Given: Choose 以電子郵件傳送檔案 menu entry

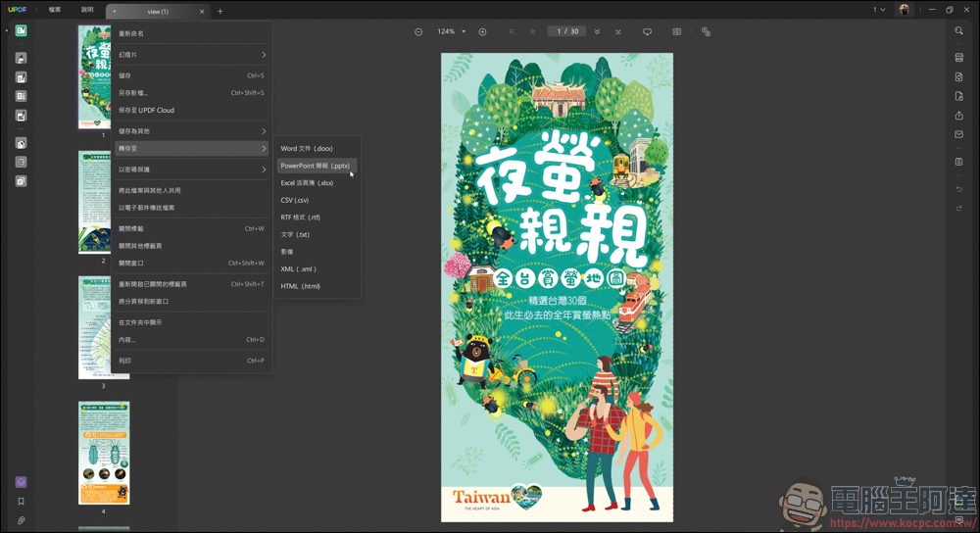Looking at the screenshot, I should coord(191,208).
